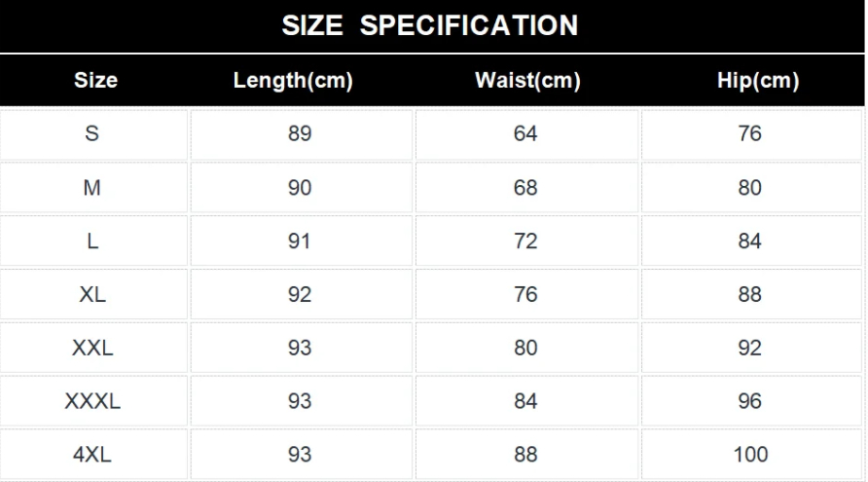
Task: Select the length value 92
Action: point(300,295)
